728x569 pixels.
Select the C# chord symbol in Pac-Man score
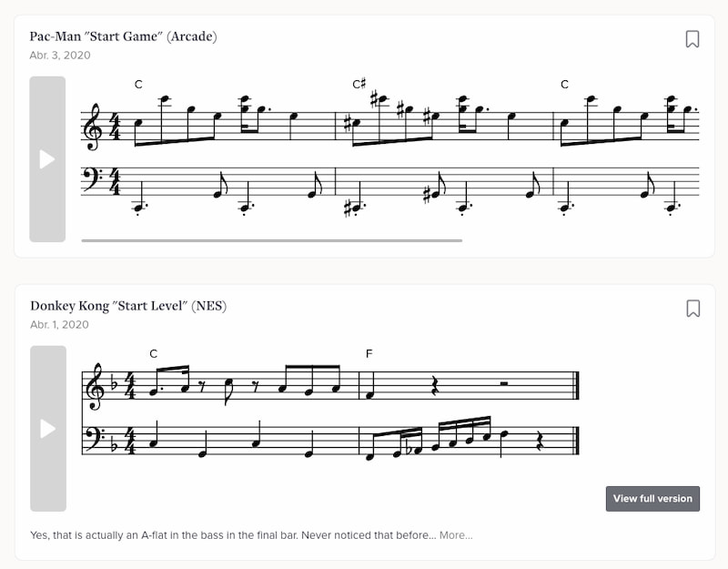click(359, 85)
